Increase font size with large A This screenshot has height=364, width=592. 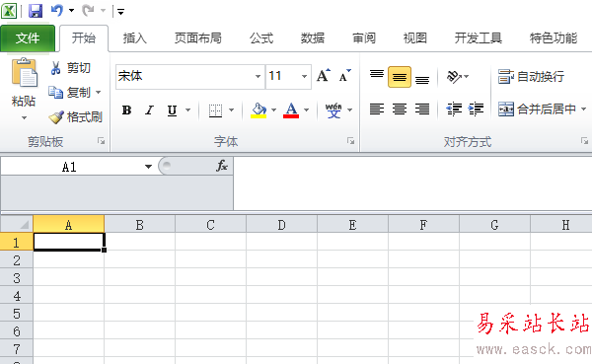[324, 76]
